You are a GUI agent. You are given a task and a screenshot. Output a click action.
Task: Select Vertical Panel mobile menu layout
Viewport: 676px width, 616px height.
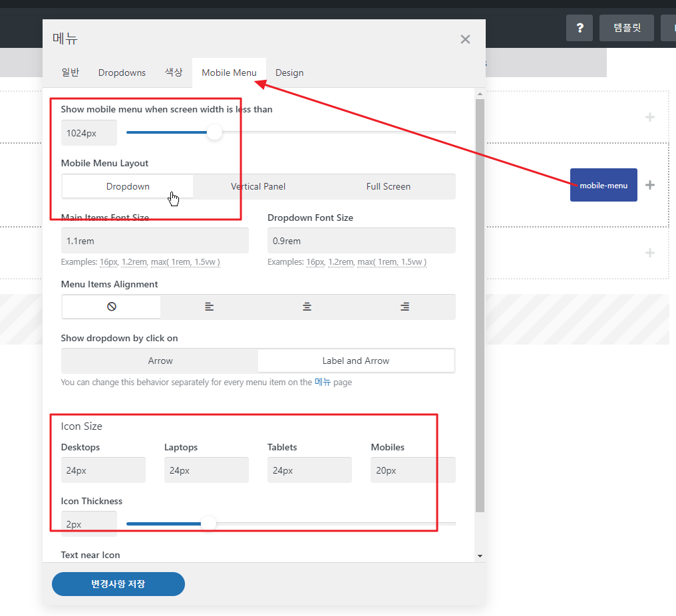pyautogui.click(x=257, y=186)
